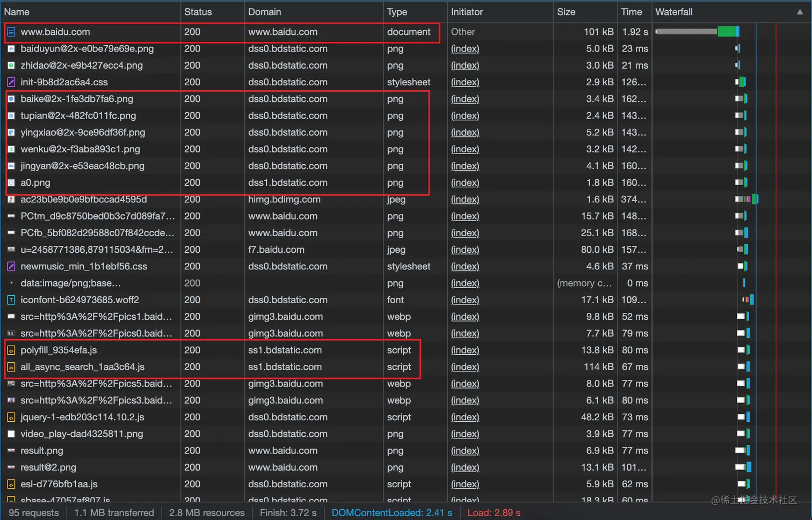Viewport: 812px width, 520px height.
Task: Click the font icon for iconfont-b624973685.woff2
Action: pyautogui.click(x=11, y=300)
